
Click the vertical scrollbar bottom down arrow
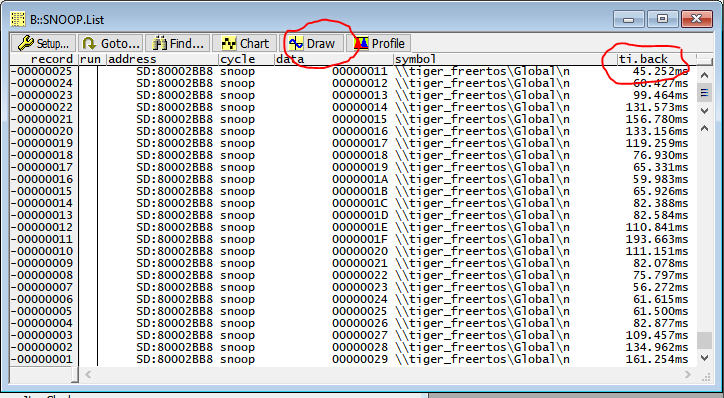[704, 358]
